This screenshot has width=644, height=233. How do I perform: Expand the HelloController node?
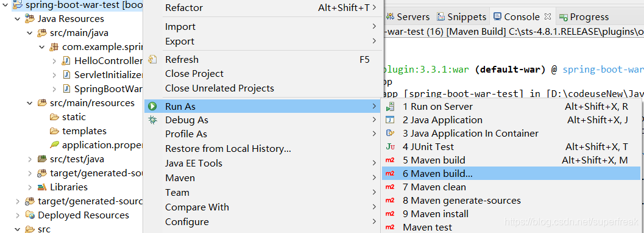coord(54,61)
